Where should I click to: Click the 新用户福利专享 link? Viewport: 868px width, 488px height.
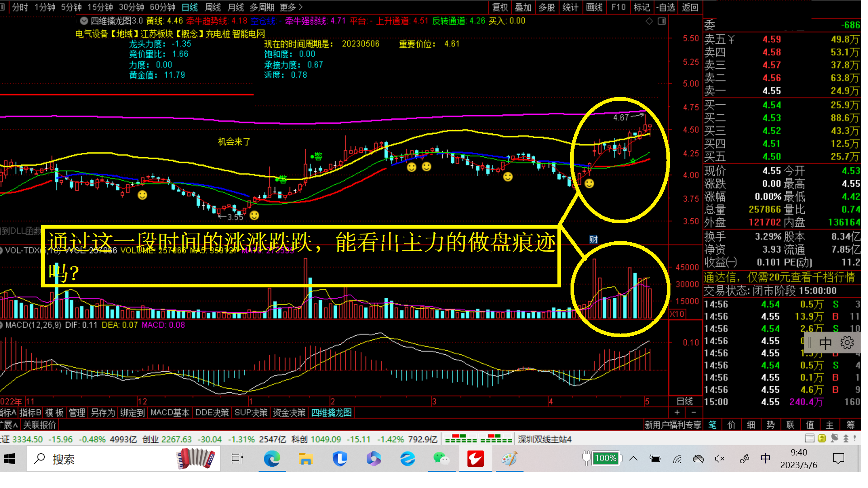coord(673,425)
